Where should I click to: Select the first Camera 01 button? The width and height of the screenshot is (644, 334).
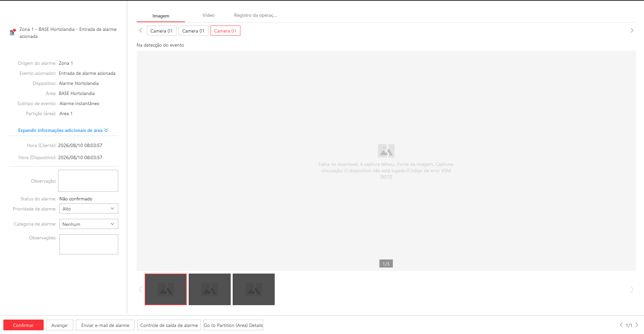(162, 31)
